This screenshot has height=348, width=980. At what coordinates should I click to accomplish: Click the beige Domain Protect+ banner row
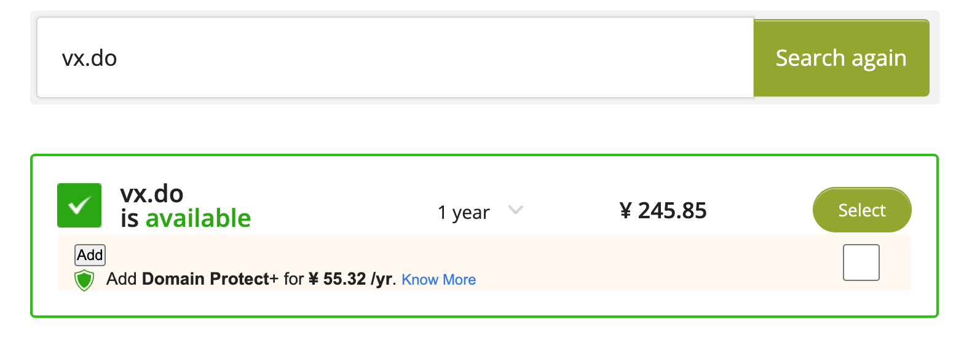[x=484, y=263]
